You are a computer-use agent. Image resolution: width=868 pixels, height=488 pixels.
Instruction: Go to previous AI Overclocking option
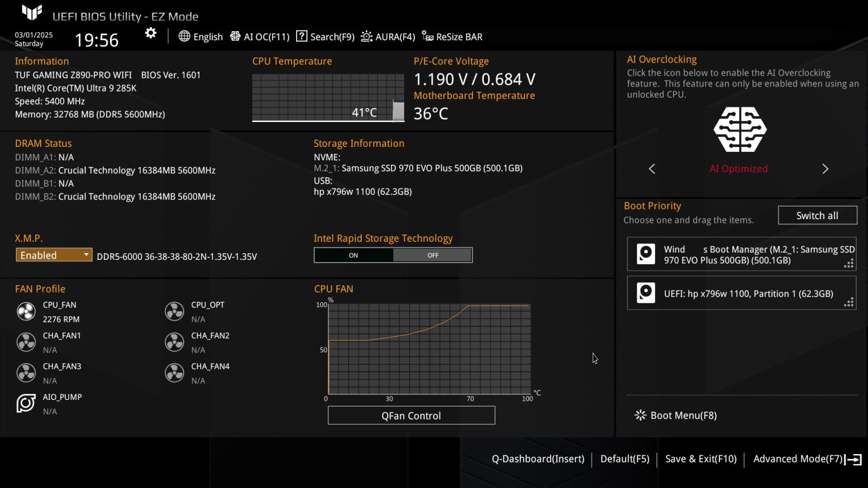(x=652, y=169)
